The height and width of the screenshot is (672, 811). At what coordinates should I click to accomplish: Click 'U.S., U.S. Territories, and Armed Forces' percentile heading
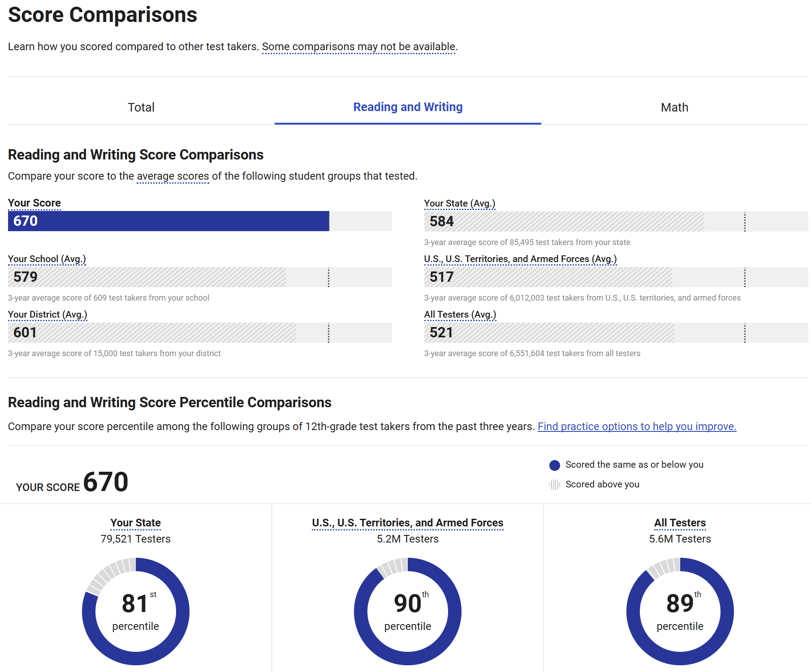pos(407,523)
